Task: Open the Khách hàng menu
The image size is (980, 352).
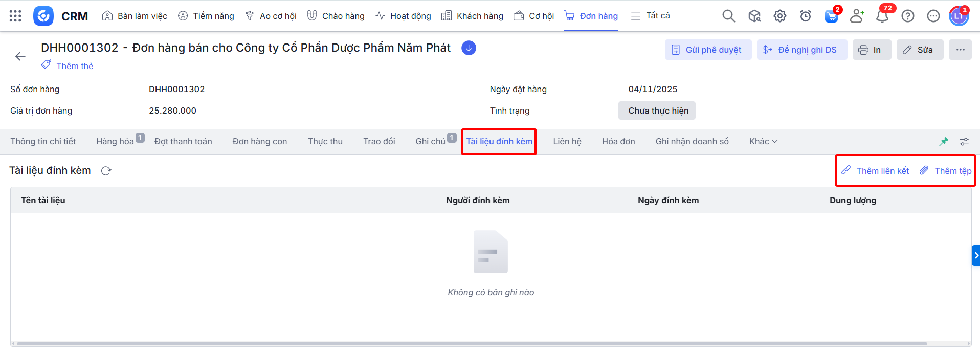Action: click(x=472, y=16)
